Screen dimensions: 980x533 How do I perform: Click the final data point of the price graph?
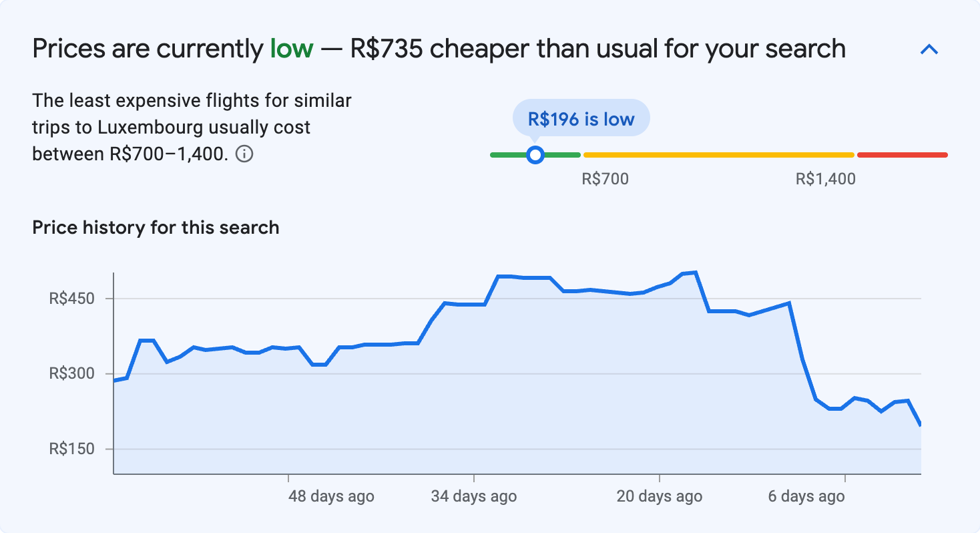[921, 424]
